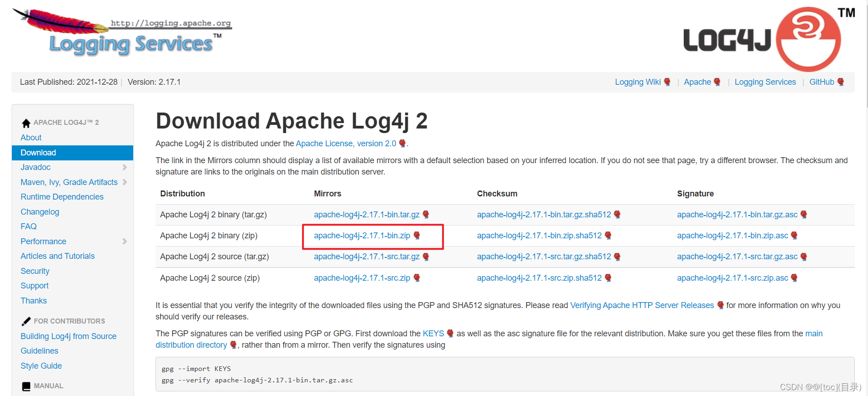Click external icon after Verifying Apache HTTP Server Releases
The width and height of the screenshot is (868, 396).
click(720, 305)
